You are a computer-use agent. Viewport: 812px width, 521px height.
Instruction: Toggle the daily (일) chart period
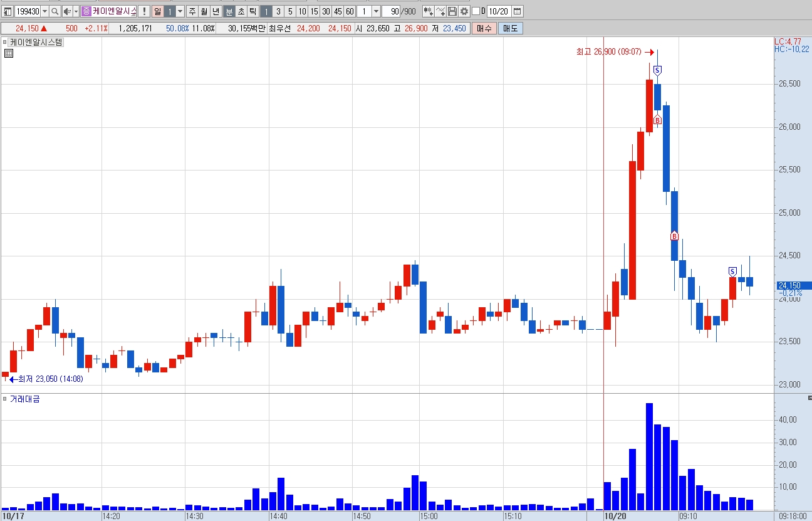tap(157, 11)
